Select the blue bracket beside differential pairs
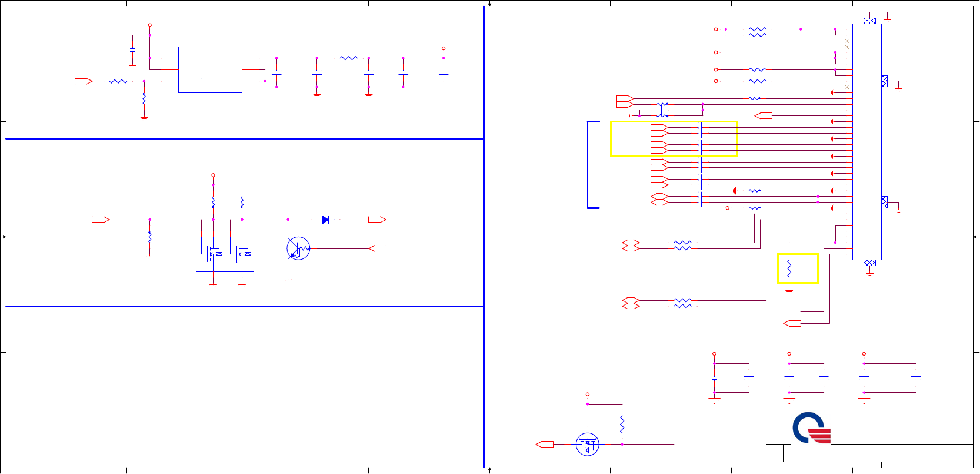The height and width of the screenshot is (474, 980). pos(593,165)
